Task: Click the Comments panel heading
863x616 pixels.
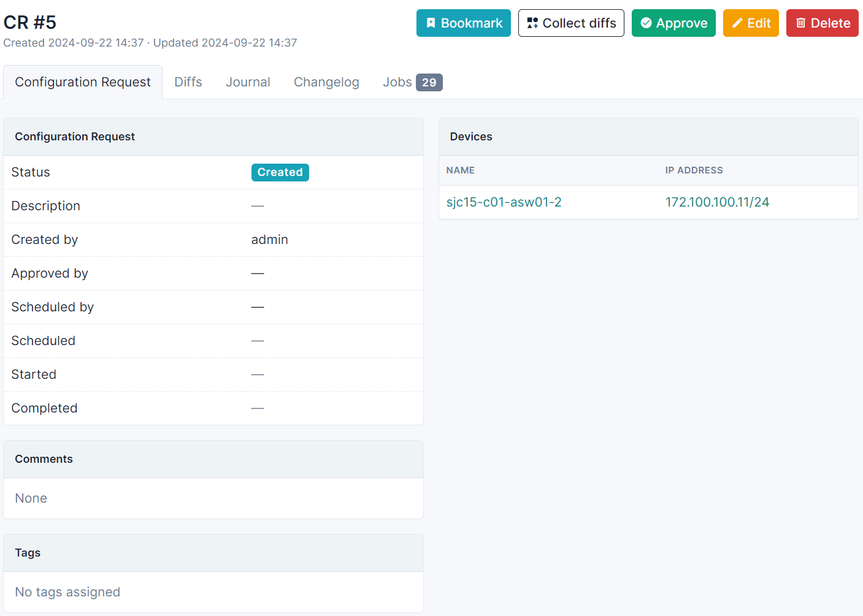Action: 44,459
